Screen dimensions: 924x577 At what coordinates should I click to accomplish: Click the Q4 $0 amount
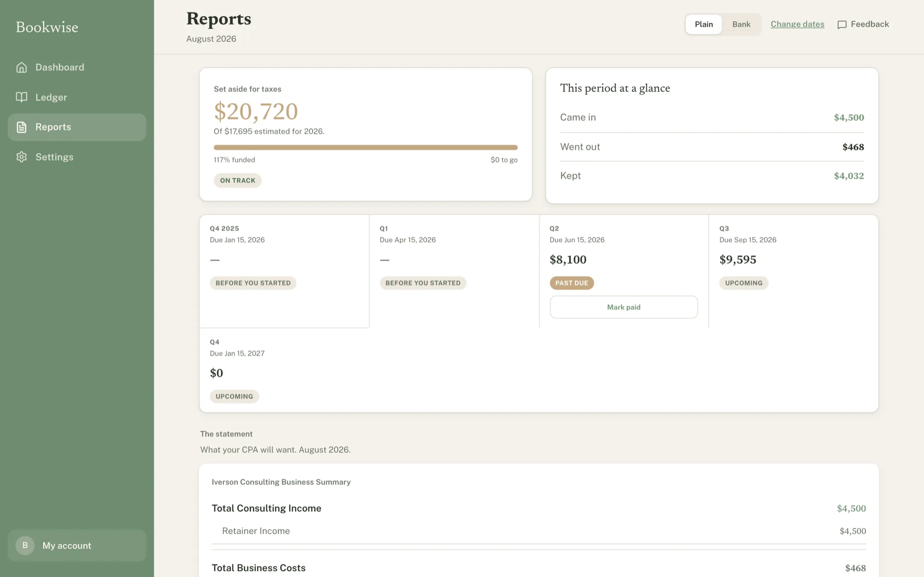tap(216, 373)
